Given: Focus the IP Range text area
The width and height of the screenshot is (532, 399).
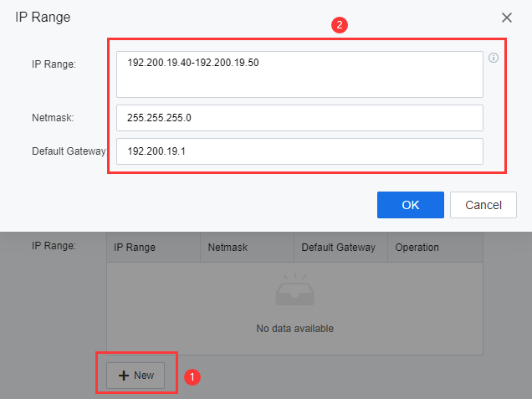Looking at the screenshot, I should tap(299, 74).
